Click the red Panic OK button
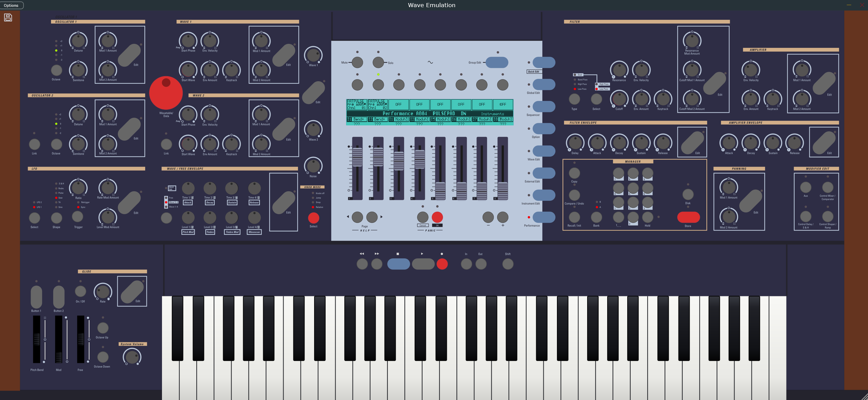The height and width of the screenshot is (400, 868). (x=437, y=217)
